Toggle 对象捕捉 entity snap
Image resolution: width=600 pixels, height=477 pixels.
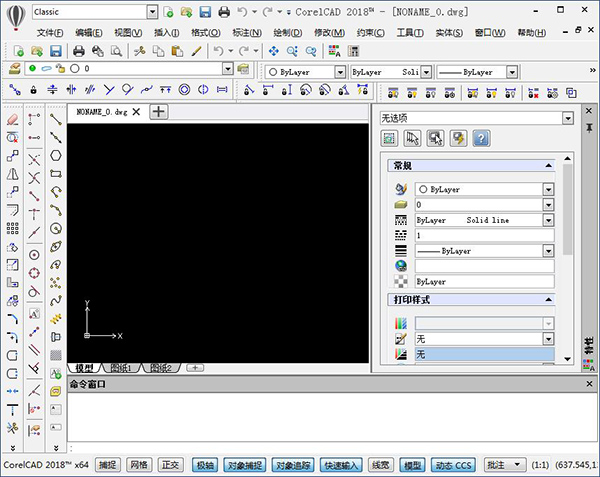coord(245,465)
